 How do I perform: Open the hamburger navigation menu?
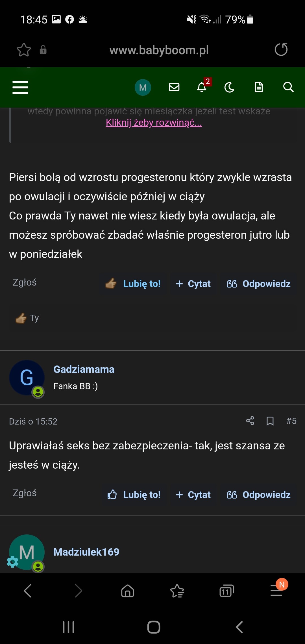pyautogui.click(x=20, y=87)
